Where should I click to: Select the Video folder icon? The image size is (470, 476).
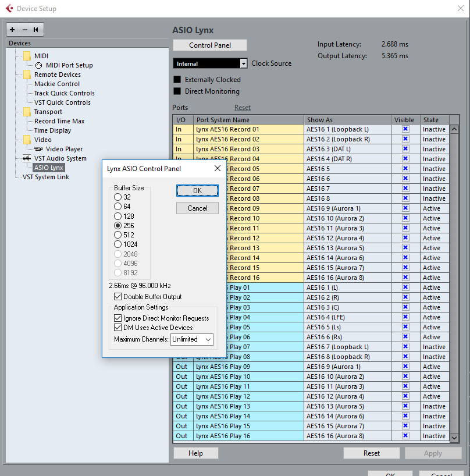[27, 140]
